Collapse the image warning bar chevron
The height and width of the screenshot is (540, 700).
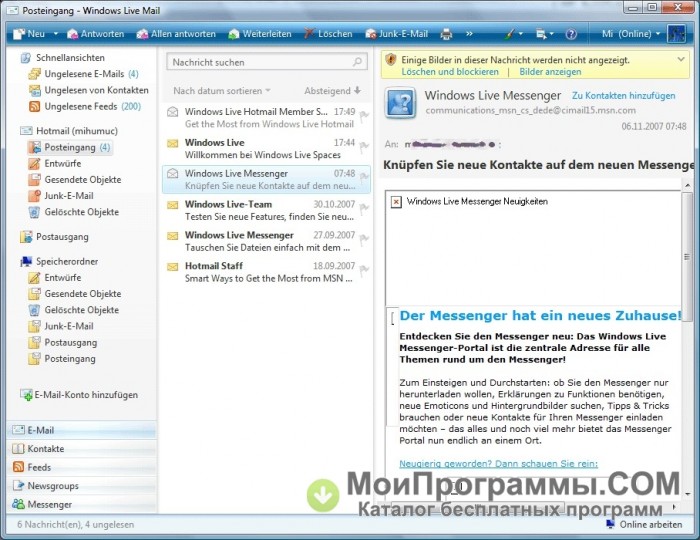pos(681,59)
